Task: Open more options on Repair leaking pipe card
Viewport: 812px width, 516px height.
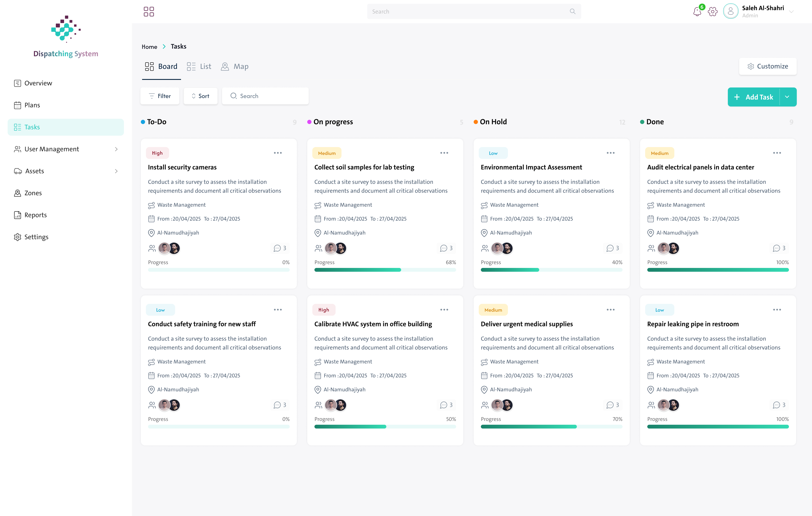Action: (777, 310)
